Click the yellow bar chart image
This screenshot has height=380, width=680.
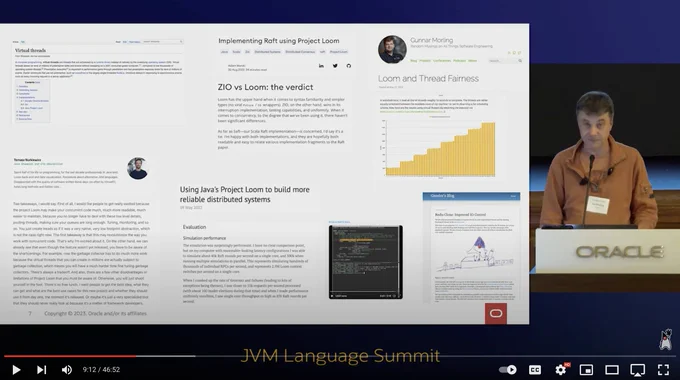click(x=438, y=148)
